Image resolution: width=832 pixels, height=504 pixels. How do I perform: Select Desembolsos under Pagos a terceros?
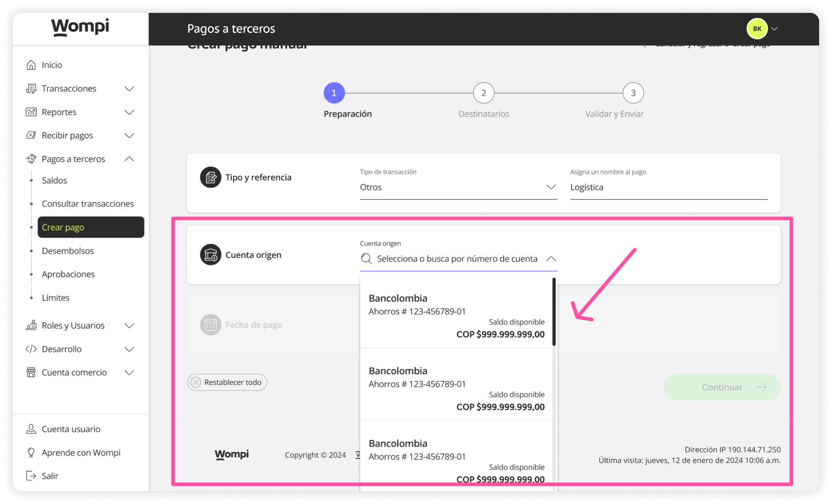(68, 250)
